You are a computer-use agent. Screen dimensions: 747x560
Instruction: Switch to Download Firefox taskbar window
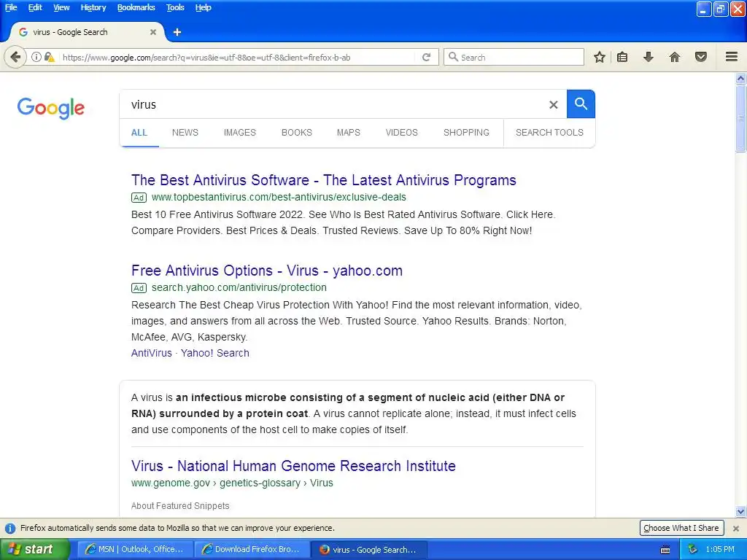tap(252, 550)
